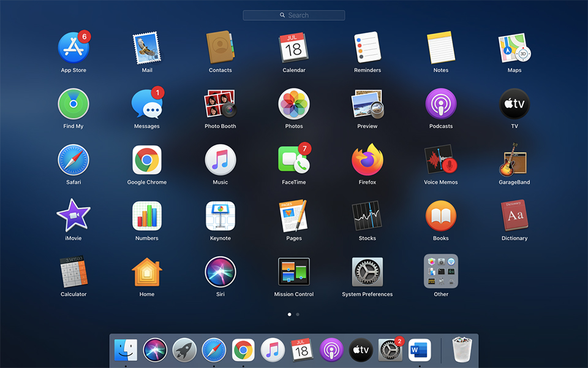Open the Numbers spreadsheet app
This screenshot has height=368, width=588.
147,216
